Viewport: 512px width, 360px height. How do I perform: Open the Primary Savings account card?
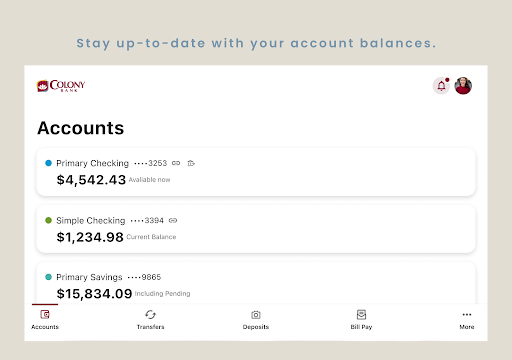pyautogui.click(x=256, y=283)
